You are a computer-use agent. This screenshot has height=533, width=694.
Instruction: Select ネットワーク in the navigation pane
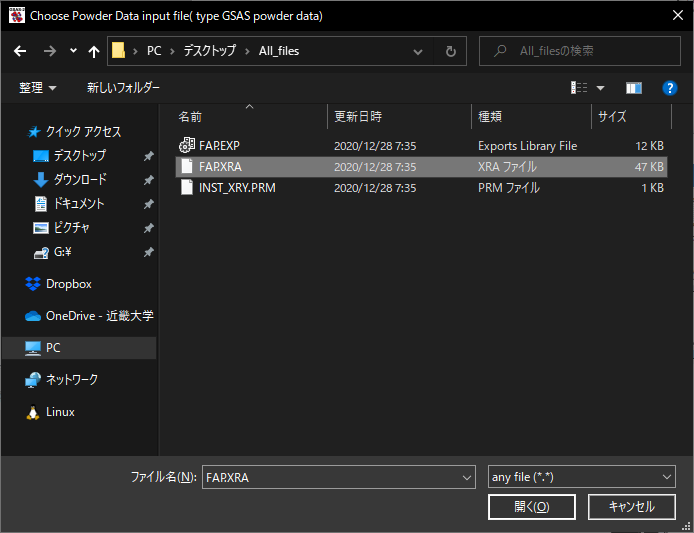72,380
